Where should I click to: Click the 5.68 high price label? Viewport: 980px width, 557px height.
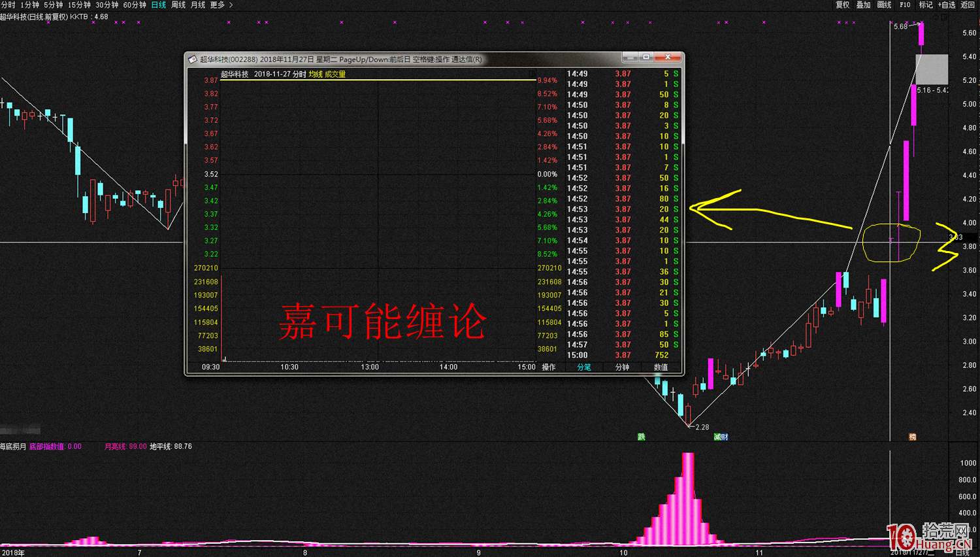900,27
